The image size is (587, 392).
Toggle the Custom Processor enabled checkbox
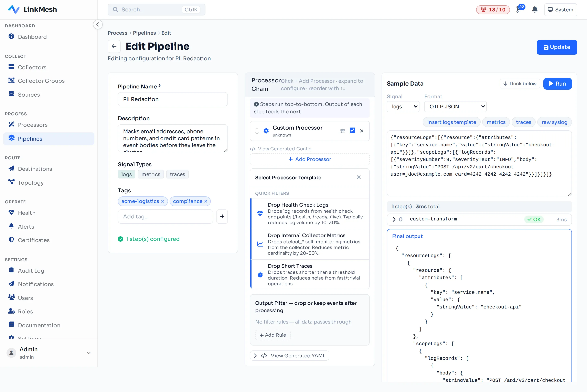click(x=352, y=130)
